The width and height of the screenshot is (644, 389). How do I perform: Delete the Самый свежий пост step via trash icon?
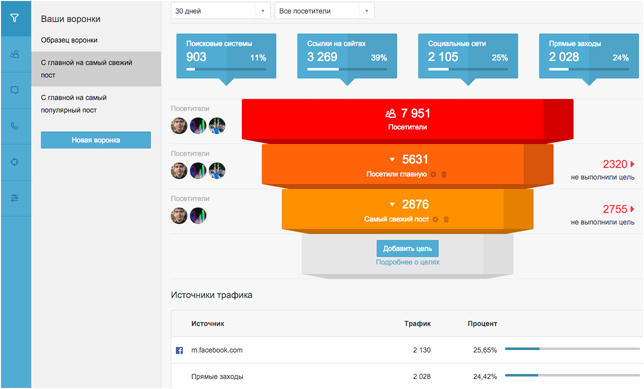446,219
